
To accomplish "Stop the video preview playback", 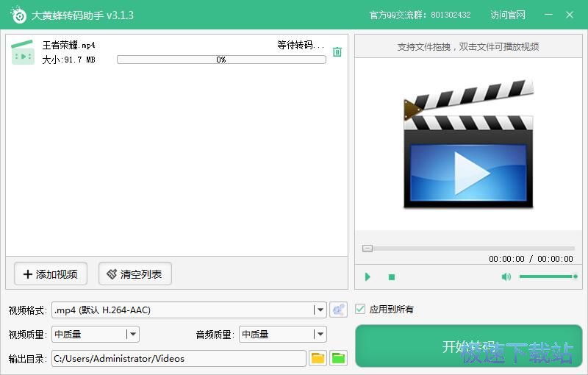I will (x=392, y=277).
